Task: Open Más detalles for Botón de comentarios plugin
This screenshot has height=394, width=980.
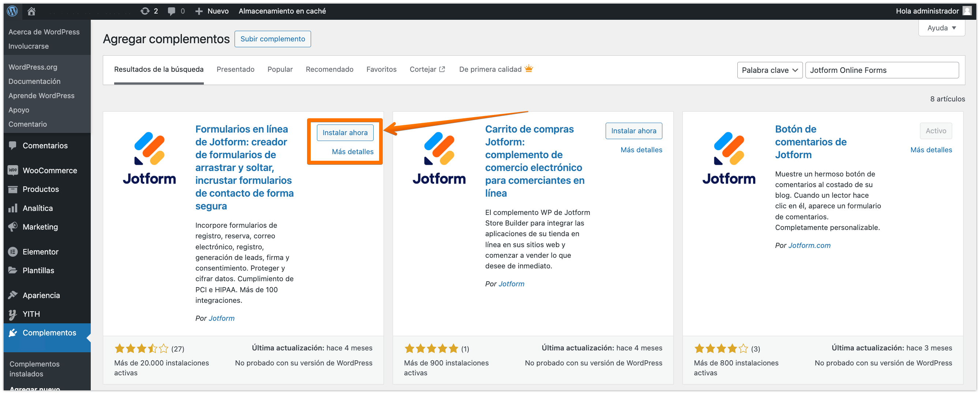Action: 931,150
